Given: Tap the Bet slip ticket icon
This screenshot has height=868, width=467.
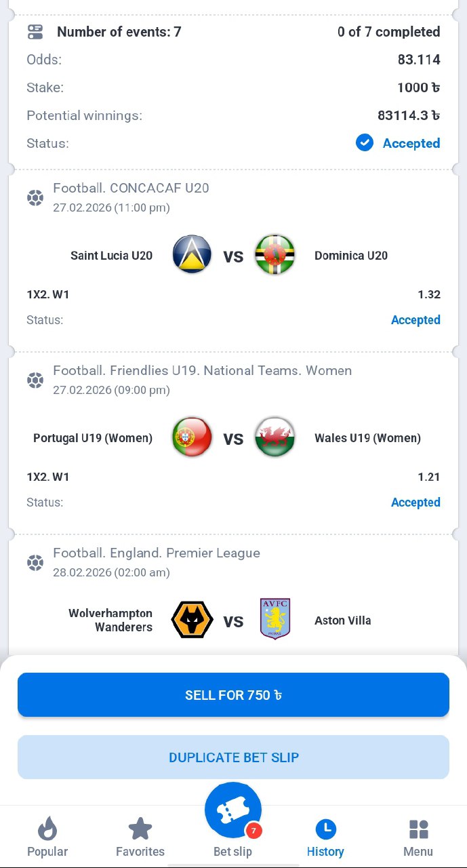Looking at the screenshot, I should pyautogui.click(x=232, y=810).
